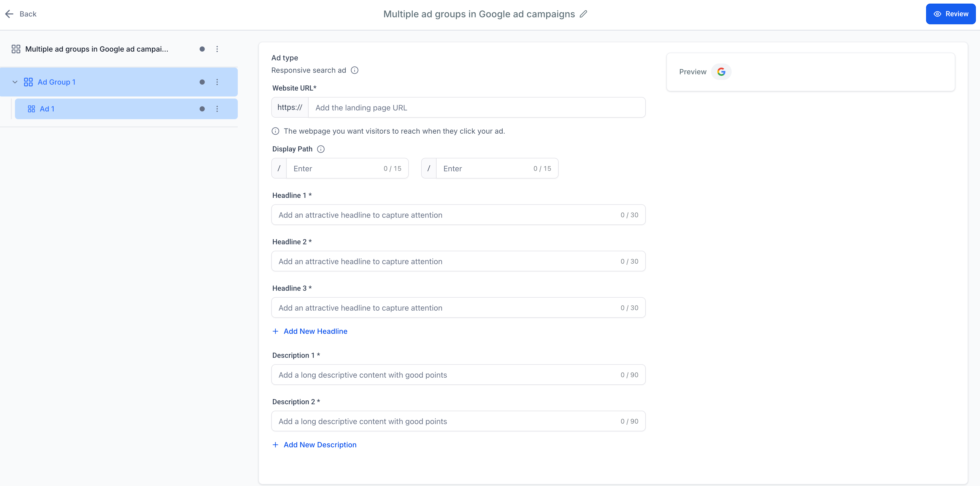Click info icon beside Display Path
The image size is (980, 486).
coord(321,149)
